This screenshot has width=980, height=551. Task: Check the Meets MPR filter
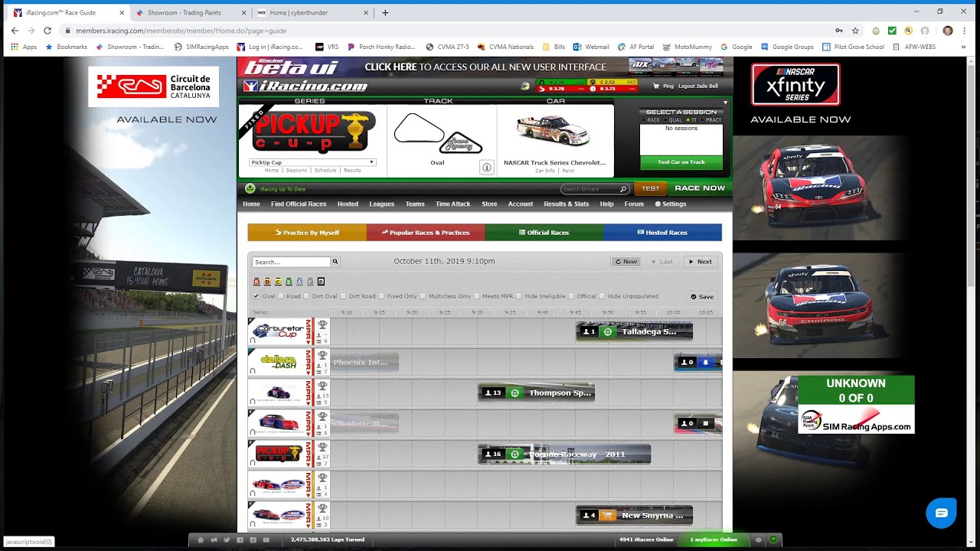pyautogui.click(x=477, y=296)
